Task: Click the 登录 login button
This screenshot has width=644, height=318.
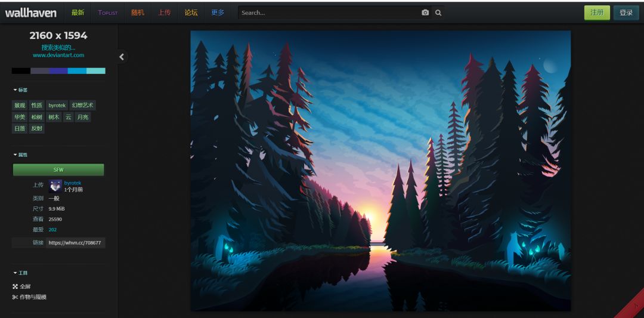Action: (626, 13)
